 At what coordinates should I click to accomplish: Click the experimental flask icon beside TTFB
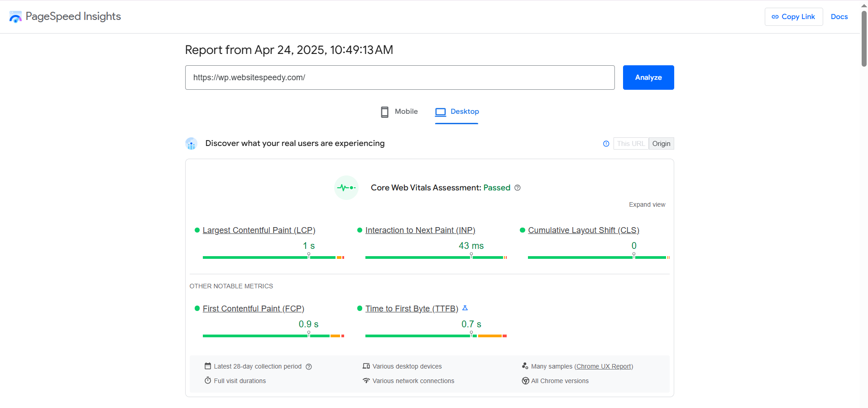coord(465,308)
